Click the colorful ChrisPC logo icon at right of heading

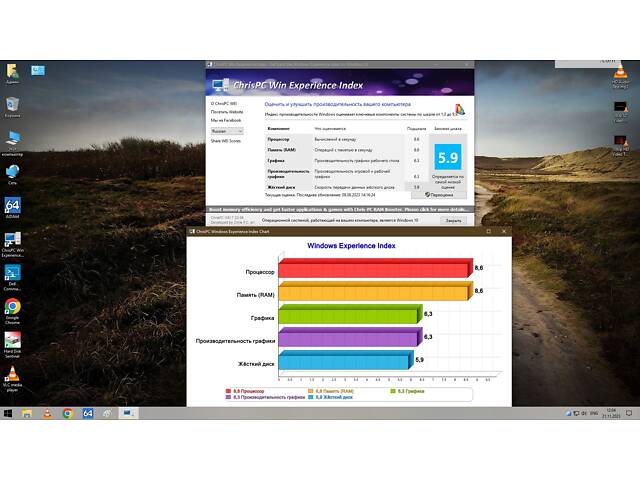point(460,109)
